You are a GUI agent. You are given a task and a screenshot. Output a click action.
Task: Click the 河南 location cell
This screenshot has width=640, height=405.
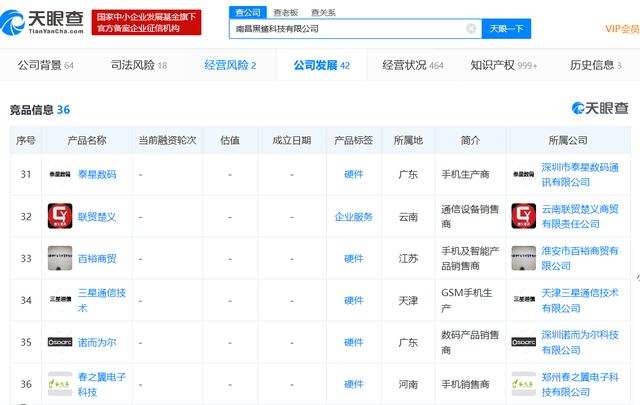point(408,384)
